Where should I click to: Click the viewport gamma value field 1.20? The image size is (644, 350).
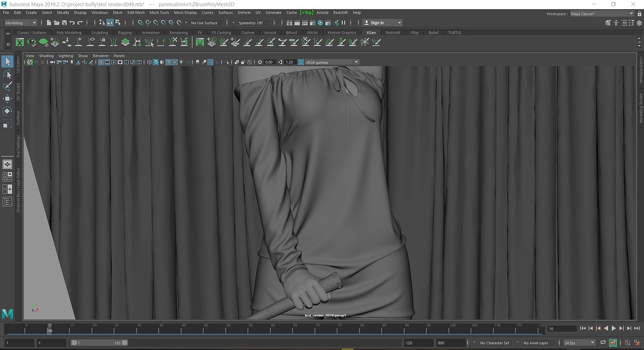(x=289, y=62)
